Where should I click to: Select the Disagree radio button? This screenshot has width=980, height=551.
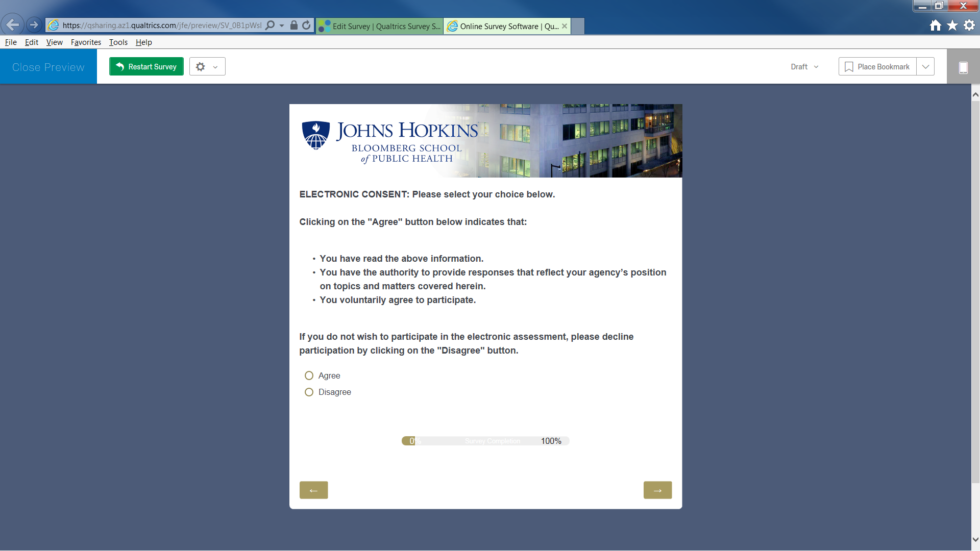(309, 392)
